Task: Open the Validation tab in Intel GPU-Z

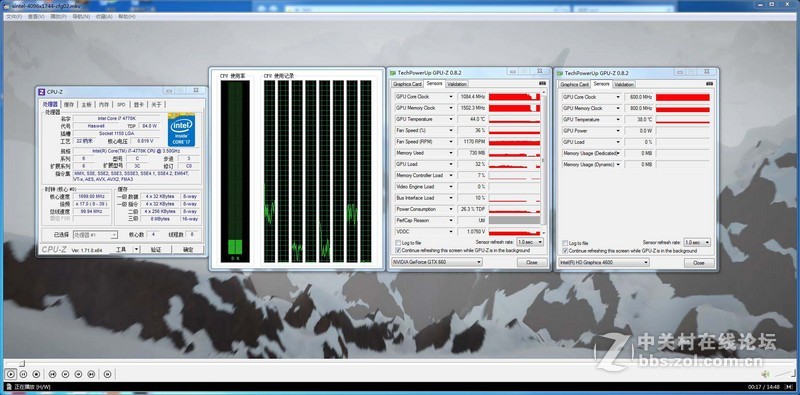Action: [x=623, y=84]
